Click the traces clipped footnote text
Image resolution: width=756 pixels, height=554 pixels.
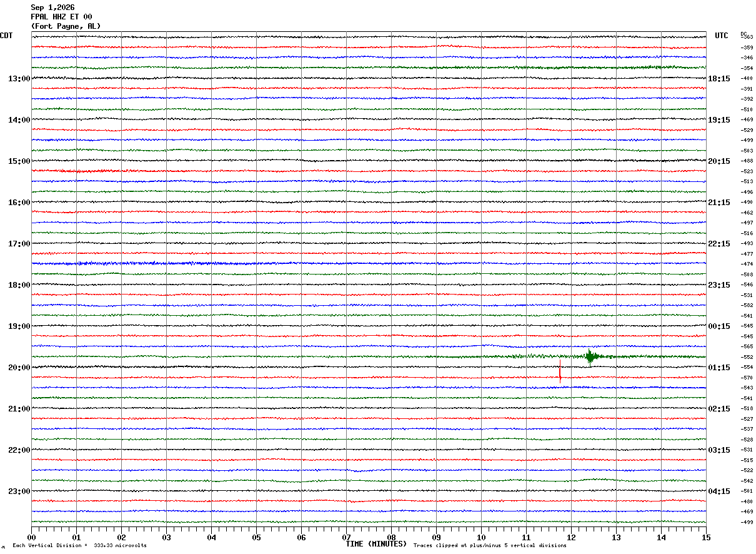pyautogui.click(x=490, y=546)
